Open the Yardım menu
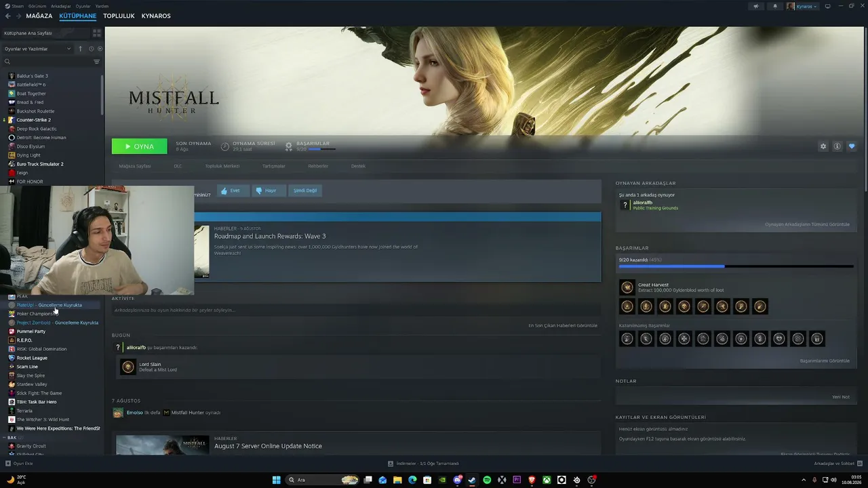868x488 pixels. tap(102, 6)
